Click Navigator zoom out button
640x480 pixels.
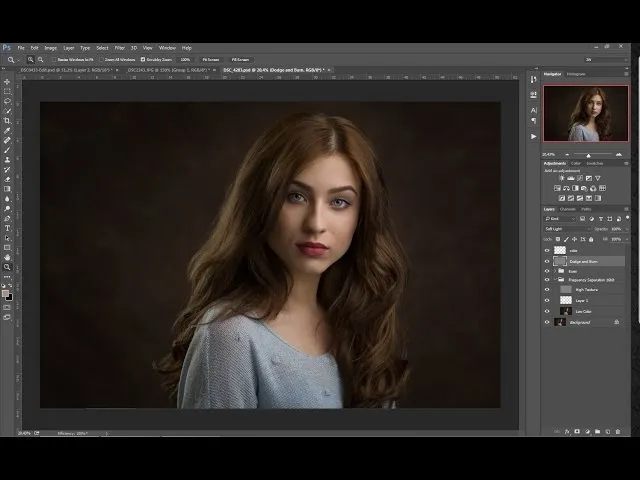coord(567,155)
